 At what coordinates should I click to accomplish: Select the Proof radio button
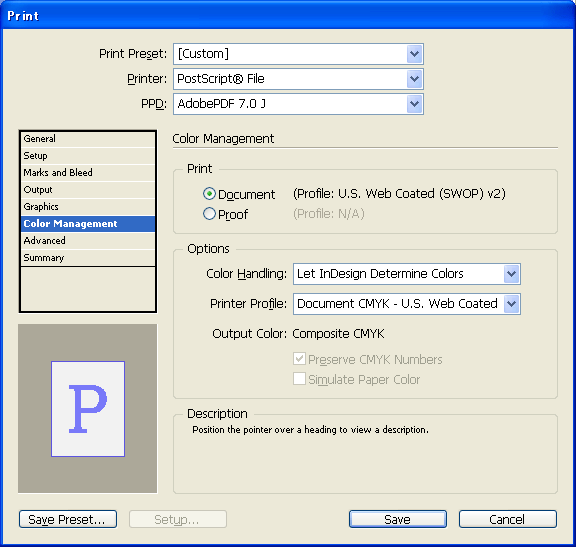(209, 213)
